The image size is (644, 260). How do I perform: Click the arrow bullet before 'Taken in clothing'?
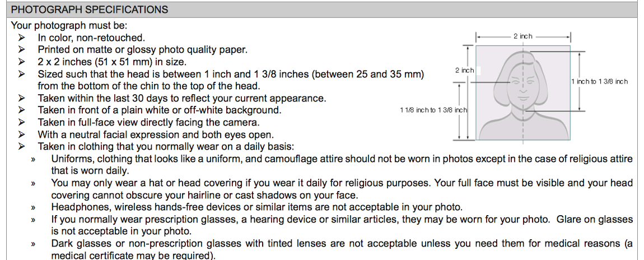(22, 147)
